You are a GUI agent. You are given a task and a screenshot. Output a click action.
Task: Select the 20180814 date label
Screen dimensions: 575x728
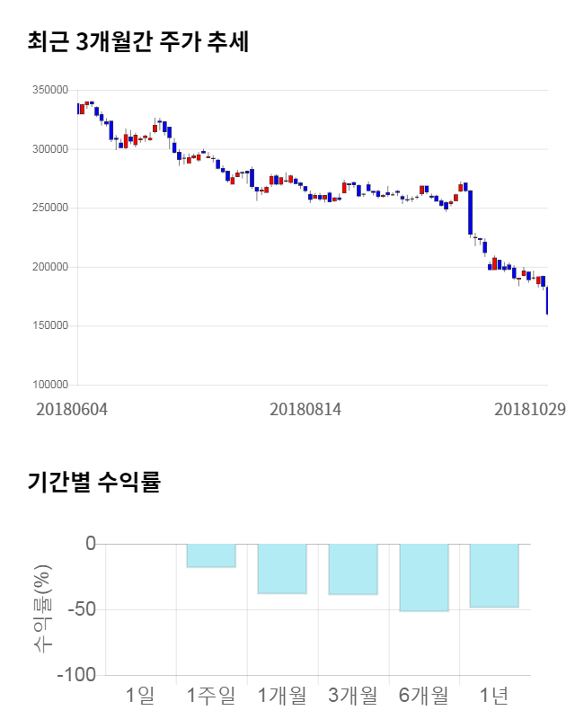pyautogui.click(x=305, y=409)
